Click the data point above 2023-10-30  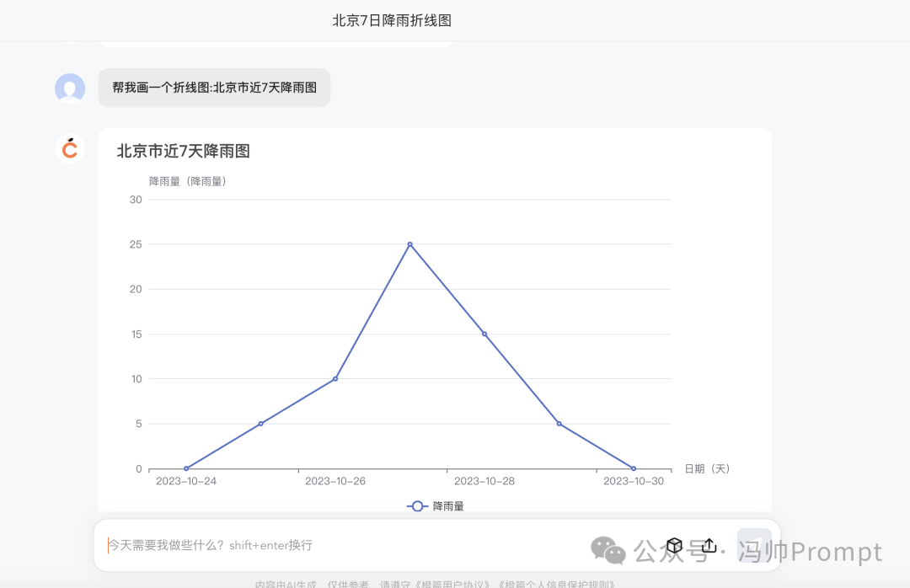click(x=632, y=468)
